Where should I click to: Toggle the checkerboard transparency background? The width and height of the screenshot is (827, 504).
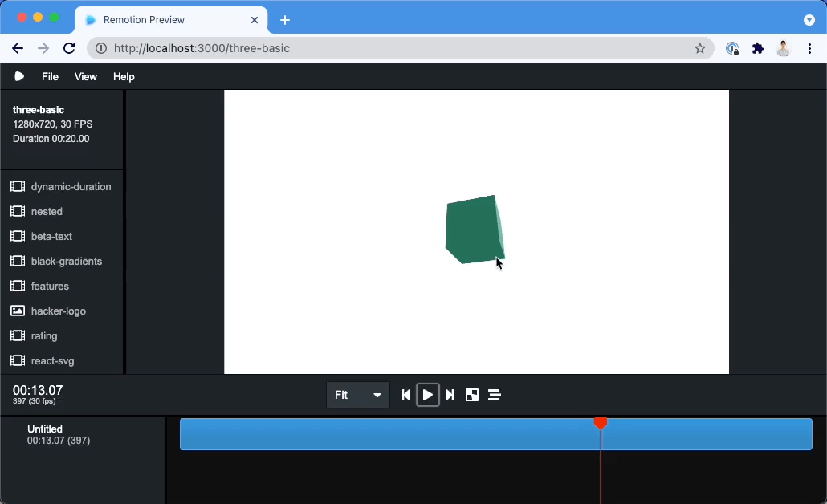pyautogui.click(x=472, y=395)
